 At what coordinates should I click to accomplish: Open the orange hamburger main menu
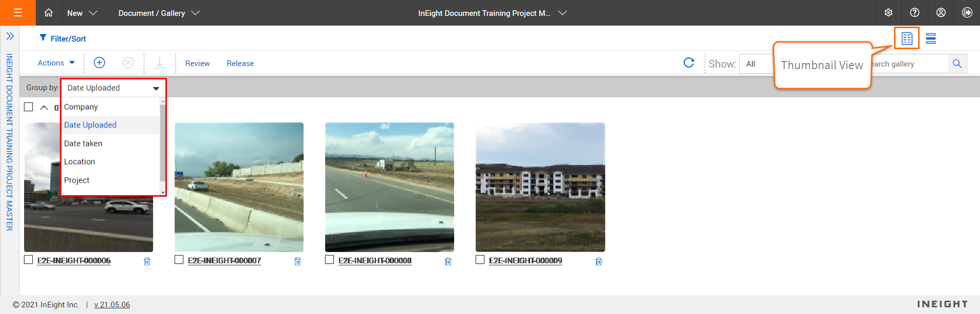coord(18,13)
